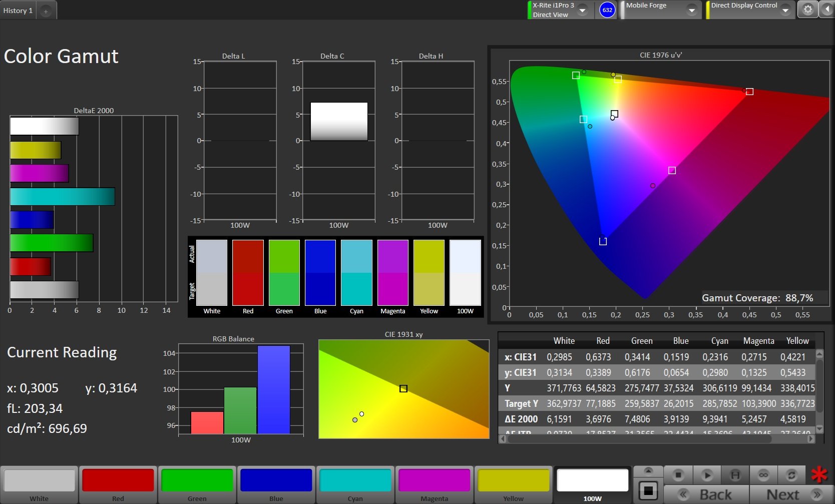Click the bracketed single-read icon
Image resolution: width=835 pixels, height=504 pixels.
pyautogui.click(x=735, y=474)
